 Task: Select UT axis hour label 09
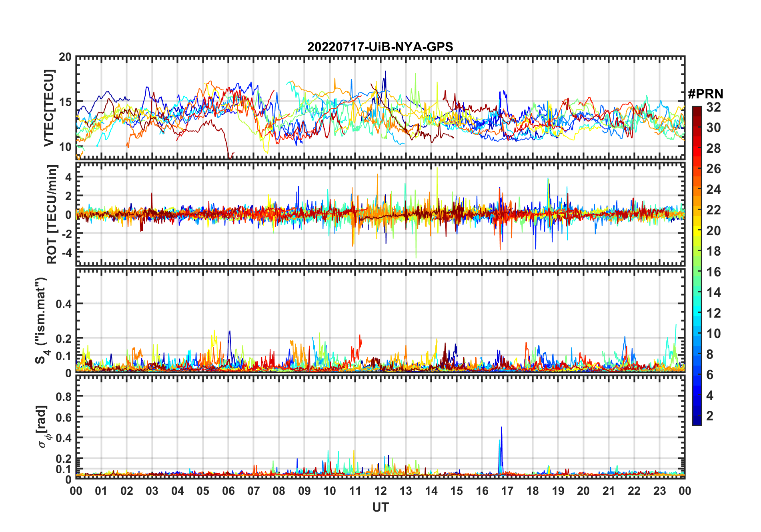pyautogui.click(x=304, y=491)
